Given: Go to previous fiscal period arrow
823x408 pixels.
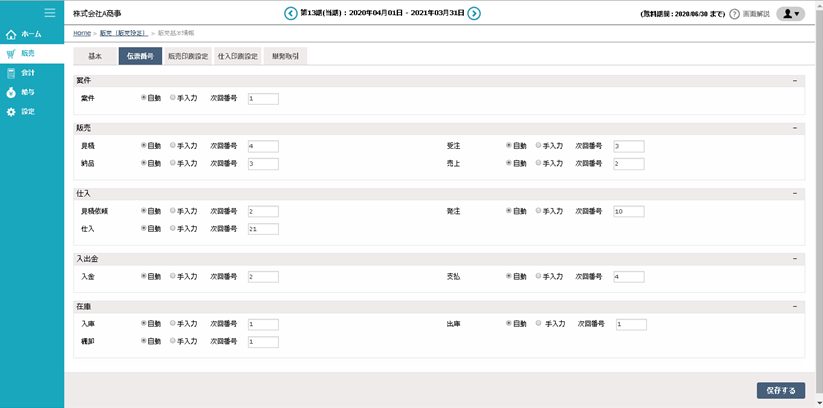Looking at the screenshot, I should pos(290,13).
